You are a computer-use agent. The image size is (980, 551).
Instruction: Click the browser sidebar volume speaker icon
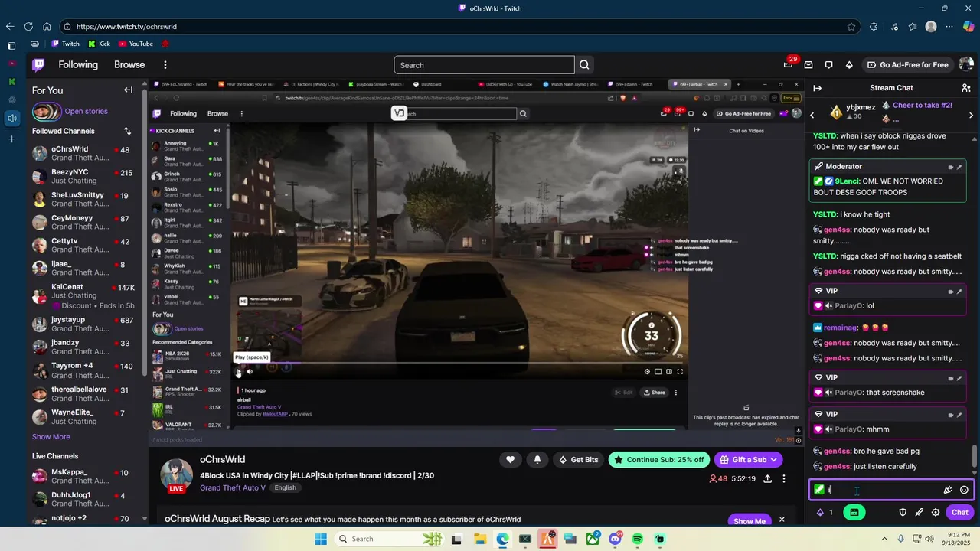11,119
